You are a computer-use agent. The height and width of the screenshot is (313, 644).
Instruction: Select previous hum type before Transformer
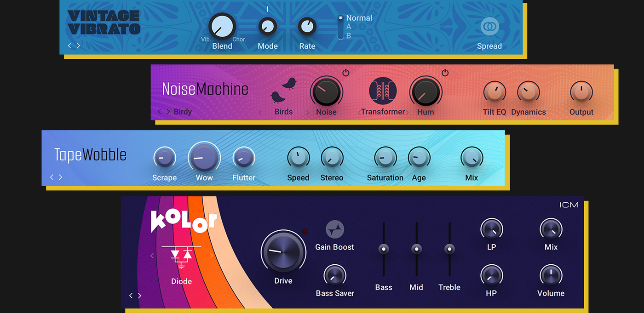point(359,112)
